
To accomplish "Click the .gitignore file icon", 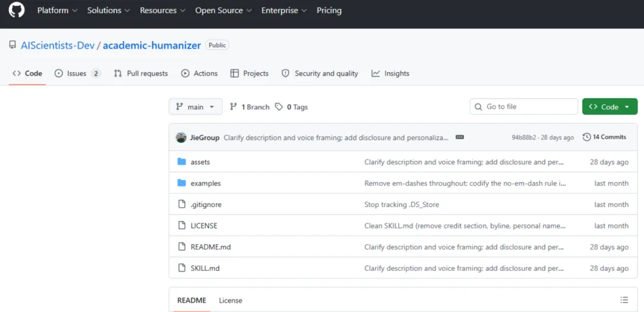I will 181,204.
